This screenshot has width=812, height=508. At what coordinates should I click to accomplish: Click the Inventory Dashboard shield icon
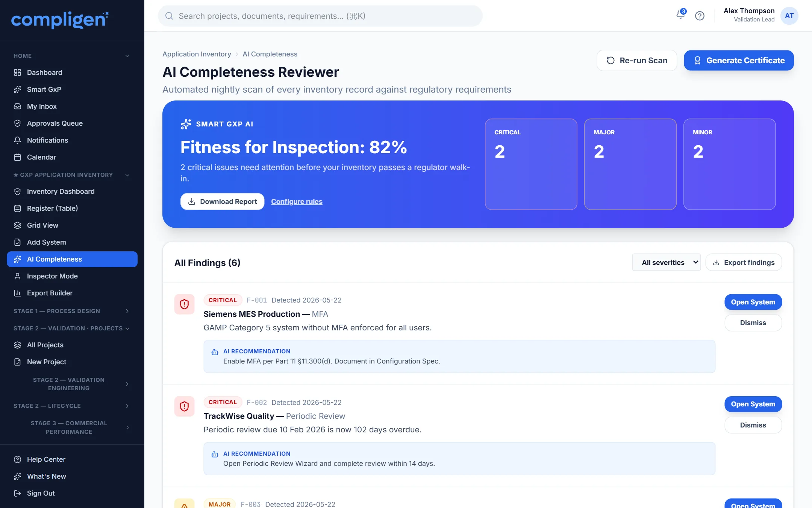[17, 191]
